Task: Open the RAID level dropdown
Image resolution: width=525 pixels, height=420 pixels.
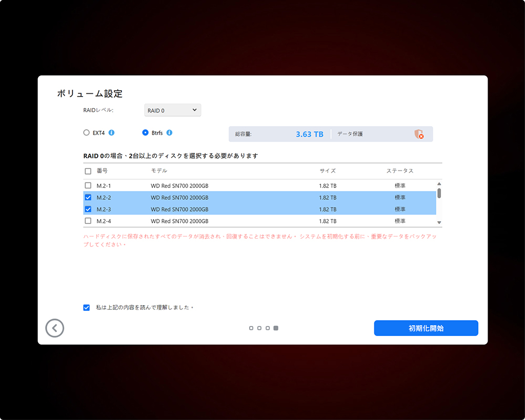Action: (172, 110)
